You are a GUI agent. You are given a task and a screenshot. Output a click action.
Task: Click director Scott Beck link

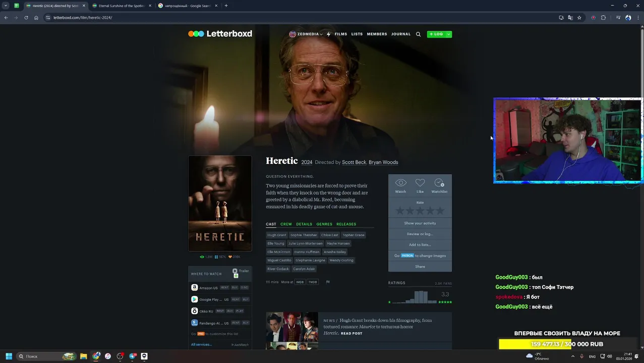click(354, 162)
